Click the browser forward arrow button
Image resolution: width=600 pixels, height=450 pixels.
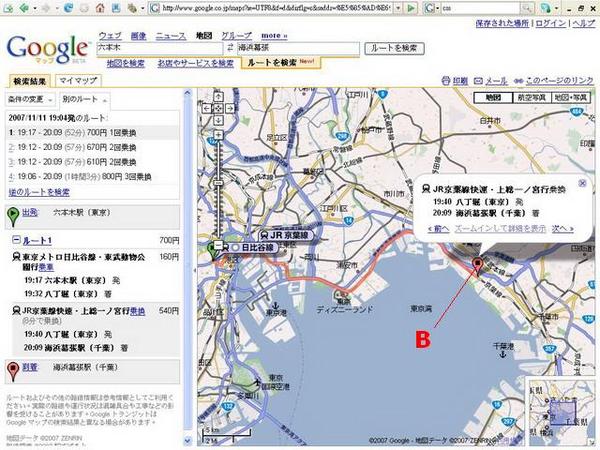pyautogui.click(x=46, y=8)
